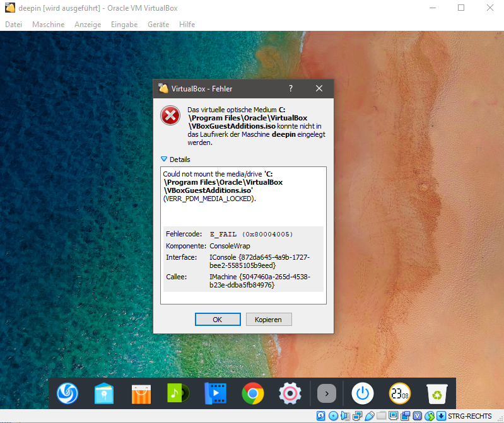This screenshot has width=504, height=423.
Task: Launch the Deepin Movie player icon
Action: pyautogui.click(x=215, y=393)
